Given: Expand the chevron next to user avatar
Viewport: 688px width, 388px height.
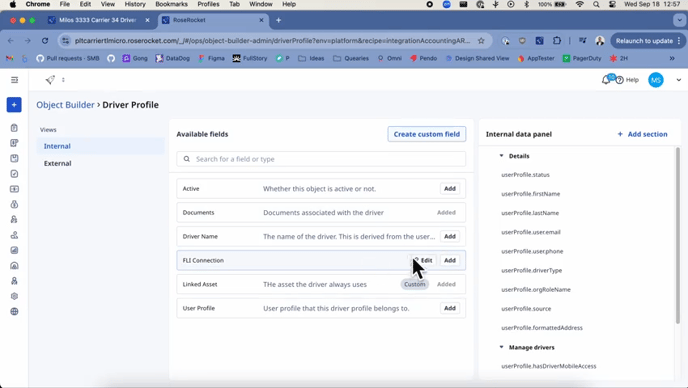Looking at the screenshot, I should point(678,80).
